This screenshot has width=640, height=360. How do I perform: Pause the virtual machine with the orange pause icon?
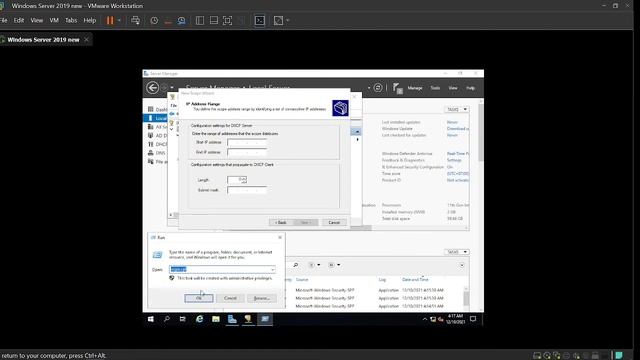[x=110, y=20]
